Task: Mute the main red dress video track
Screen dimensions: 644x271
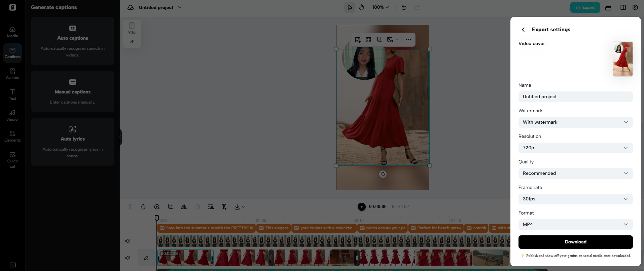Action: pos(128,258)
